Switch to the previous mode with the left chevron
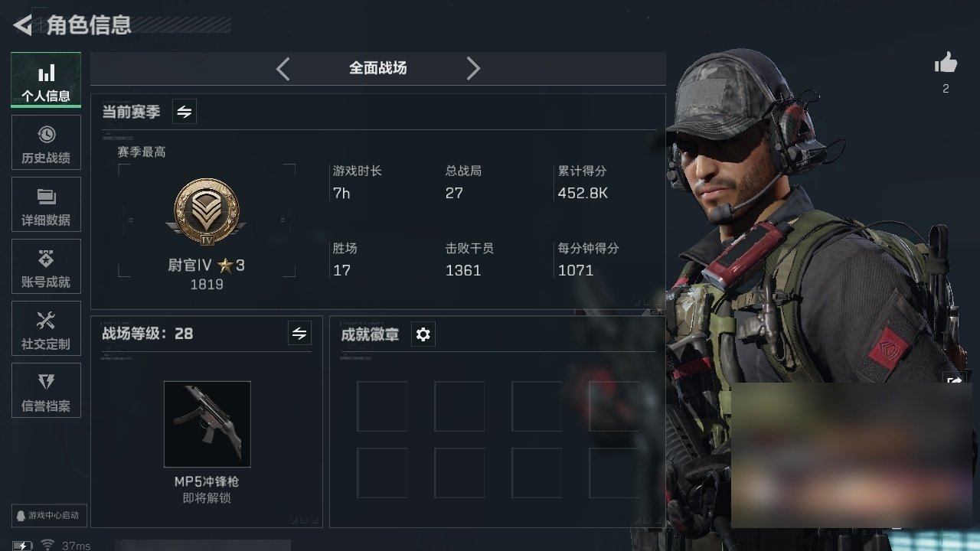Image resolution: width=980 pixels, height=551 pixels. click(283, 69)
